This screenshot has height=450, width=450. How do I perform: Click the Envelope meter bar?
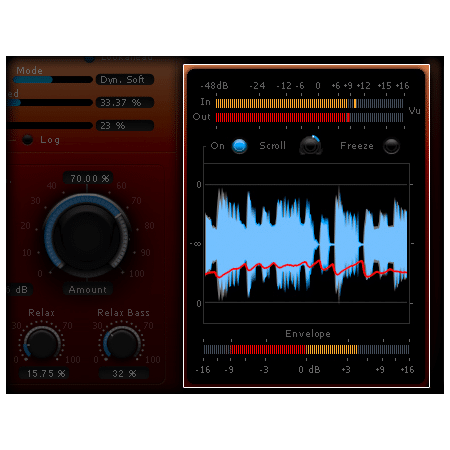click(306, 349)
